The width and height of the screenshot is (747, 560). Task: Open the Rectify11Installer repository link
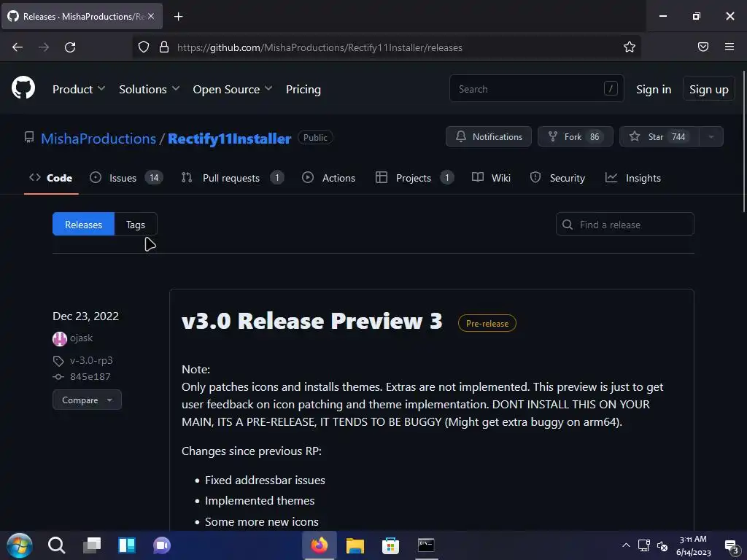tap(229, 139)
